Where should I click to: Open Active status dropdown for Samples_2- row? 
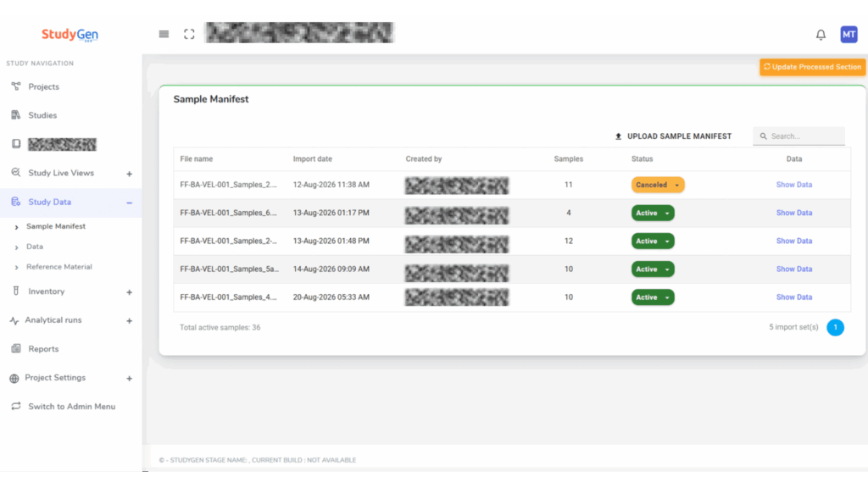point(653,241)
